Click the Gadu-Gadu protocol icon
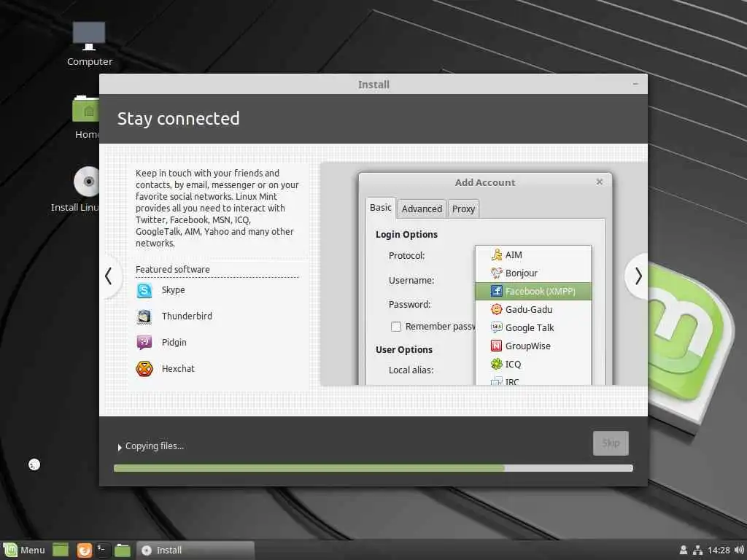This screenshot has height=560, width=747. (x=496, y=309)
